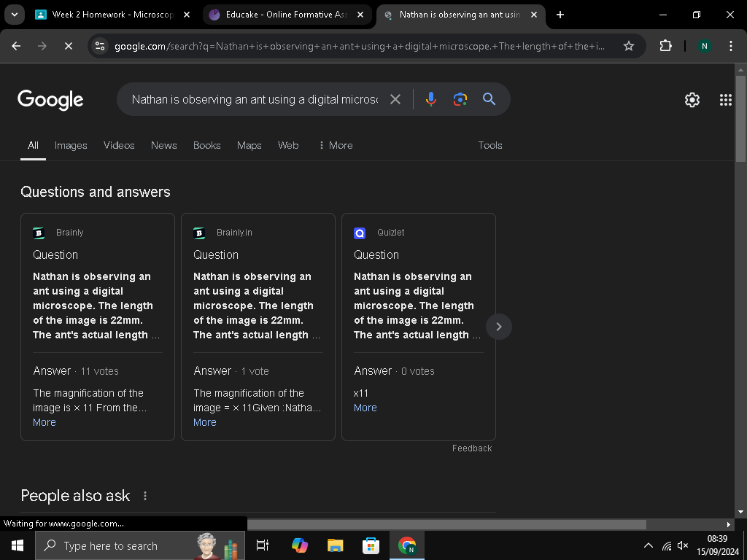Click More under Brainly answer
Screen dimensions: 747x560
pos(44,422)
